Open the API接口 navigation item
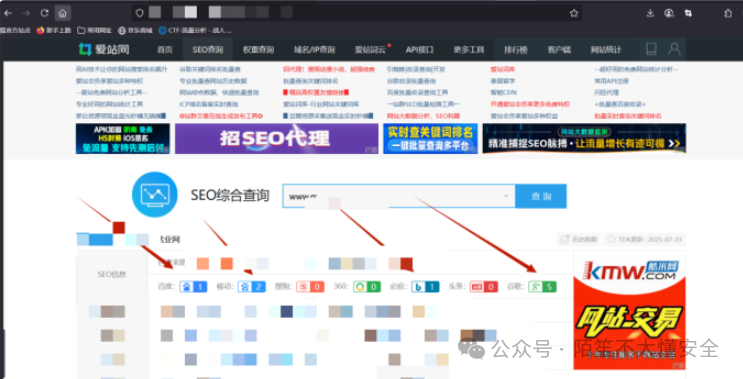 pyautogui.click(x=419, y=50)
